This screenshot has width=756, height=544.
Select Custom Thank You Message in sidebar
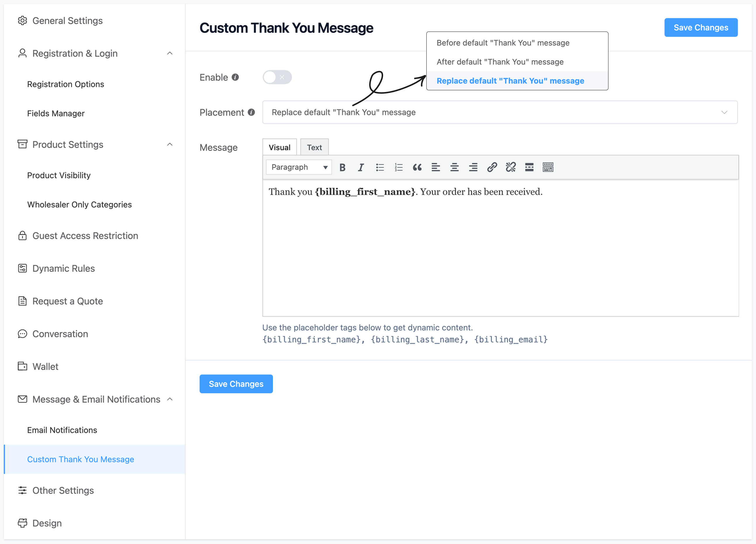(x=94, y=459)
